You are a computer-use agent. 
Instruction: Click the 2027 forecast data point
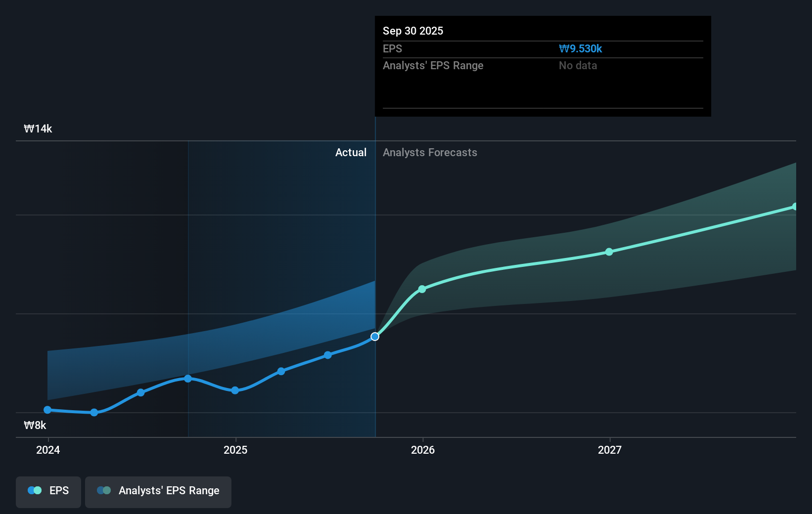tap(609, 252)
